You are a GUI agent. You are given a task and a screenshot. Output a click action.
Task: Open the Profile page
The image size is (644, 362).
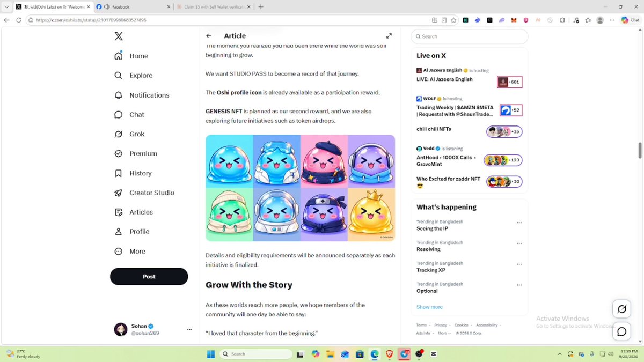click(x=131, y=232)
